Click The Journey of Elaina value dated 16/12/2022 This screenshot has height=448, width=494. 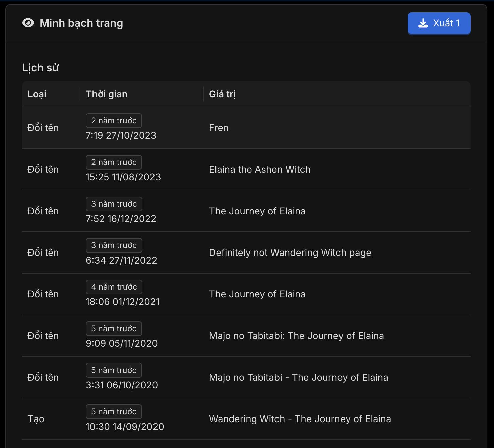[x=257, y=211]
